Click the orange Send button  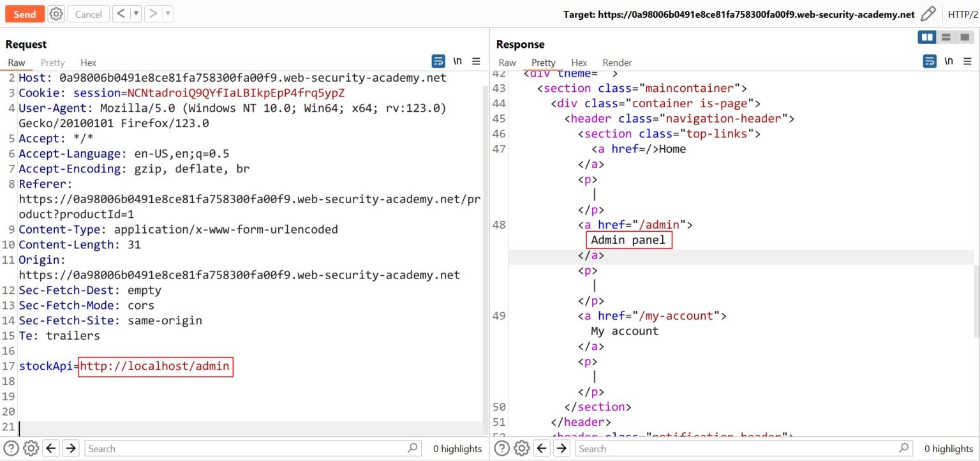click(x=25, y=14)
